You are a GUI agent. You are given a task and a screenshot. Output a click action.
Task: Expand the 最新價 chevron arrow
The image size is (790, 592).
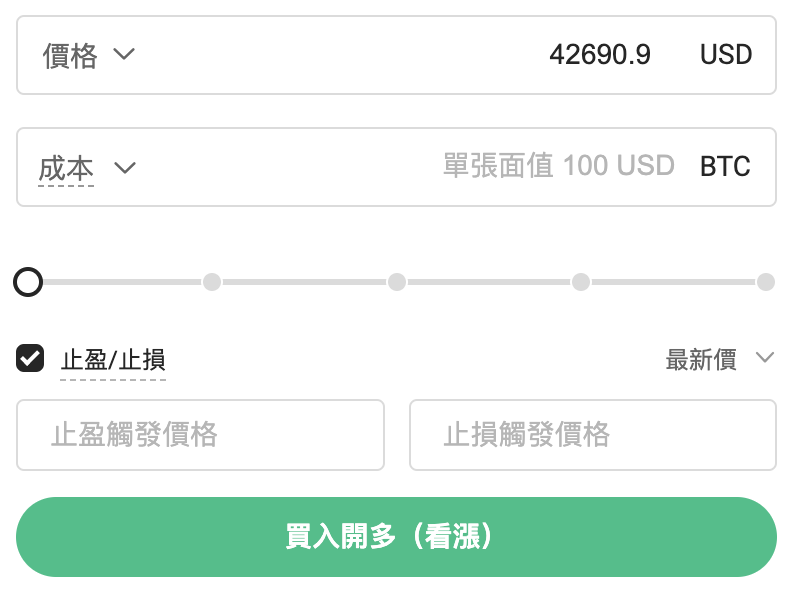(765, 358)
